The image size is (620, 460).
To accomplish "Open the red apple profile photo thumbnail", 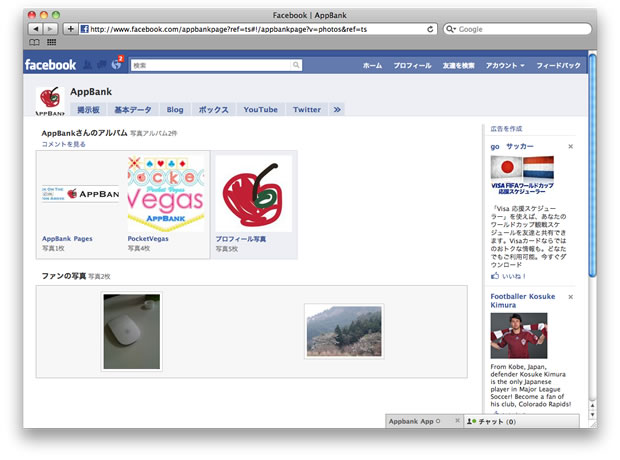I will [x=254, y=194].
